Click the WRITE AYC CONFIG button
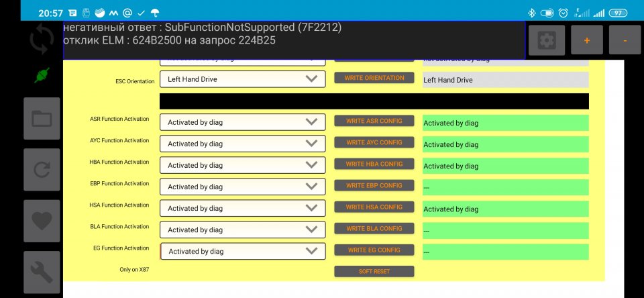 (x=374, y=142)
